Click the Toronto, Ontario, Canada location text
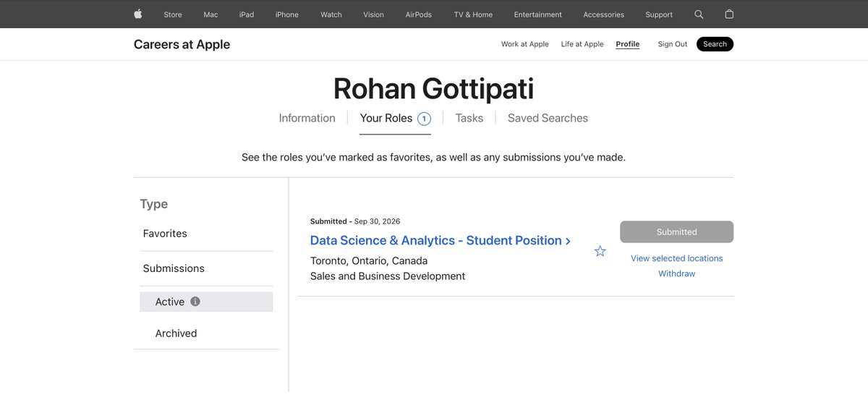 pyautogui.click(x=369, y=260)
